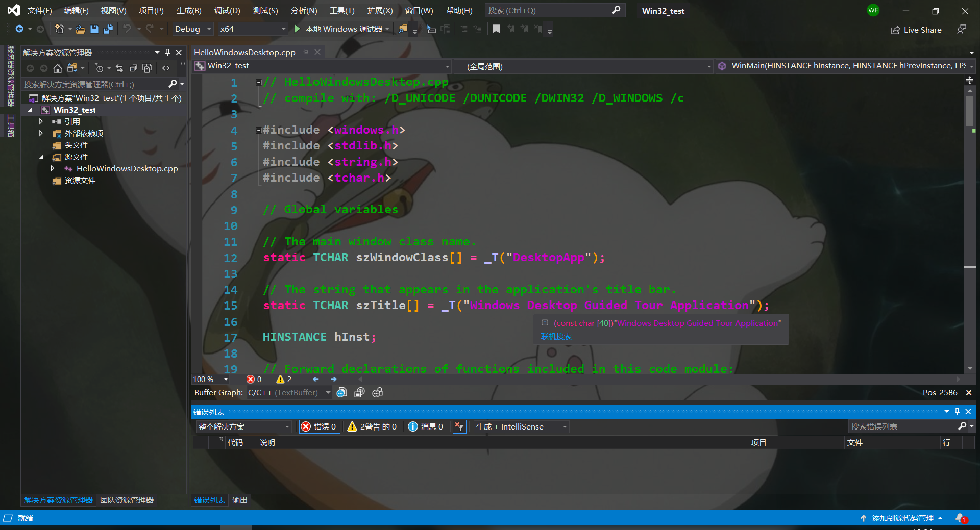Start a Live Share session
Image resolution: width=980 pixels, height=530 pixels.
[x=916, y=30]
